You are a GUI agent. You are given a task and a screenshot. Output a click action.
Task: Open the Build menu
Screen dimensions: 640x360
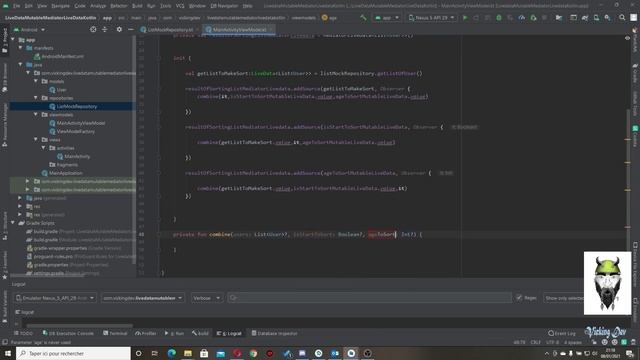[x=137, y=6]
